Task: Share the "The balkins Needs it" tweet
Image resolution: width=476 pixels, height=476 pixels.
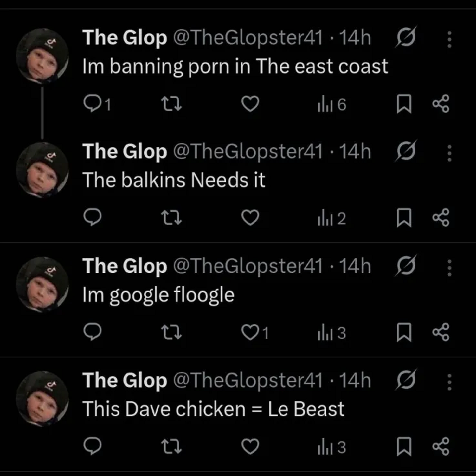Action: [x=441, y=218]
